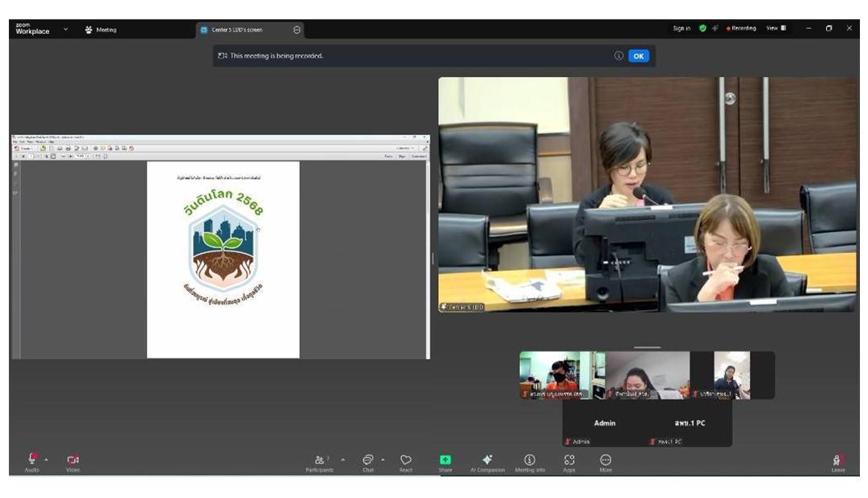
Task: Select the Center 5 LDD's screen tab
Action: pos(237,30)
